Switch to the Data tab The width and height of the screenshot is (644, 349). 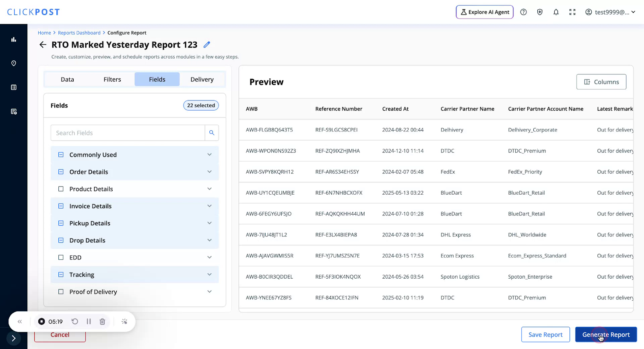pos(68,79)
